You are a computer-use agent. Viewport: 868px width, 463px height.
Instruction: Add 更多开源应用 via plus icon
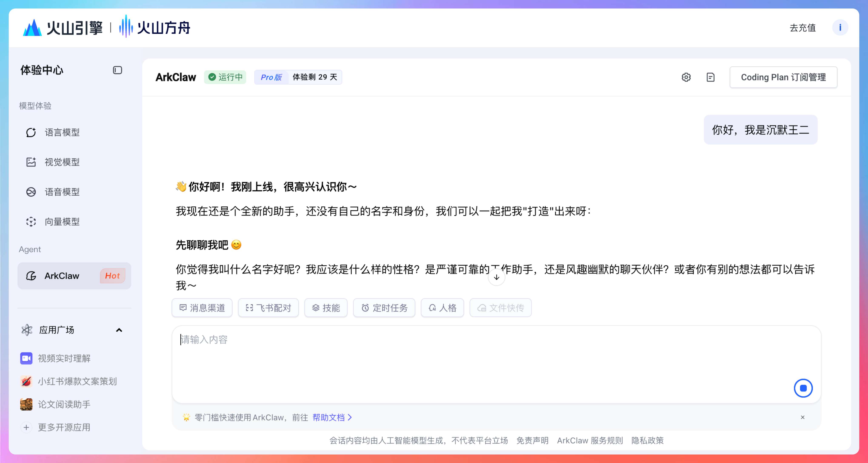[x=26, y=427]
